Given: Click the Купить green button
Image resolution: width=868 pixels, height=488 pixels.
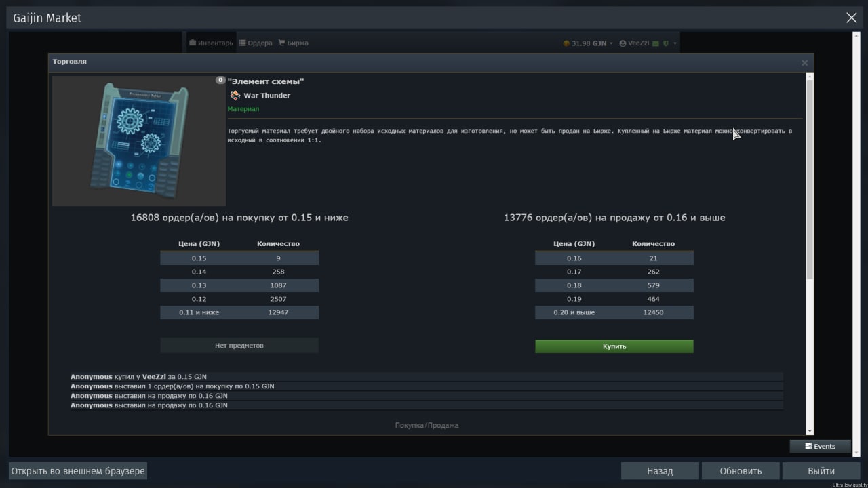Looking at the screenshot, I should 614,346.
